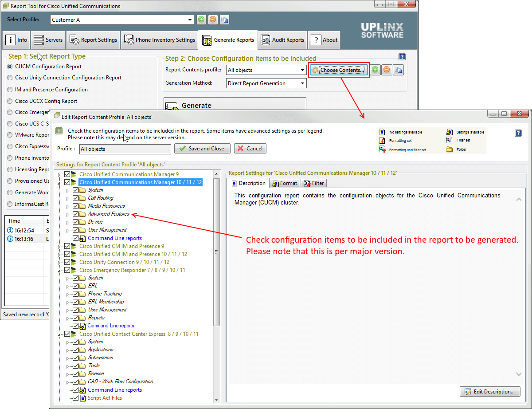
Task: Expand Cisco Unity Connection 9 / 10 / 11 / 12 node
Action: [59, 263]
